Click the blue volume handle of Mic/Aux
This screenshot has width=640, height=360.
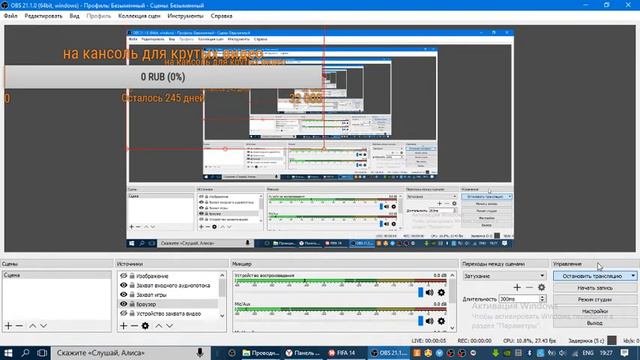tap(420, 321)
